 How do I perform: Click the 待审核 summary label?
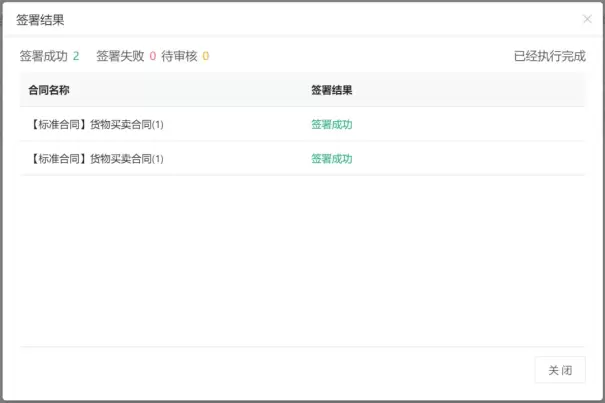(179, 56)
